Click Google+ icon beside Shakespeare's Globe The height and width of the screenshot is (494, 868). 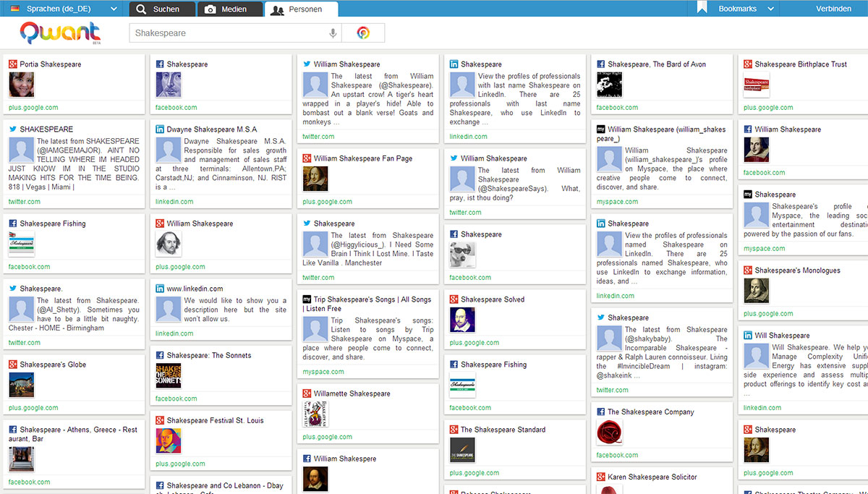[x=13, y=365]
